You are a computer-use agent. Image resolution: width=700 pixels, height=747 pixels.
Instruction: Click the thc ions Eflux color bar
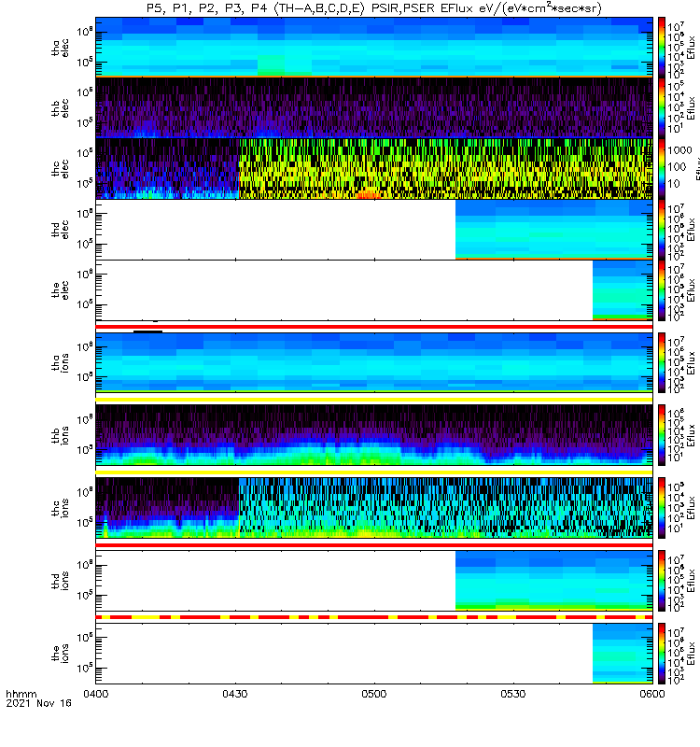click(662, 508)
